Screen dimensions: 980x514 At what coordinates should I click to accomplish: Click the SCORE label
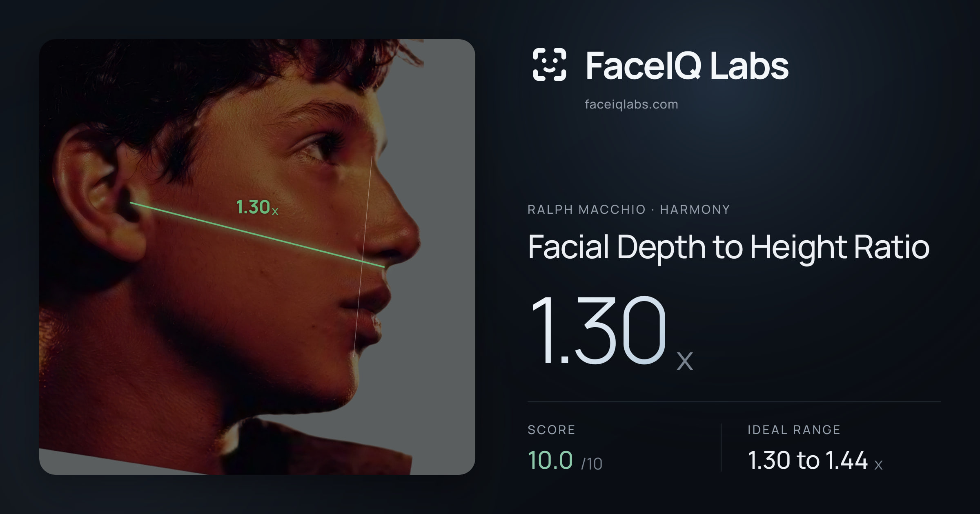pyautogui.click(x=551, y=430)
